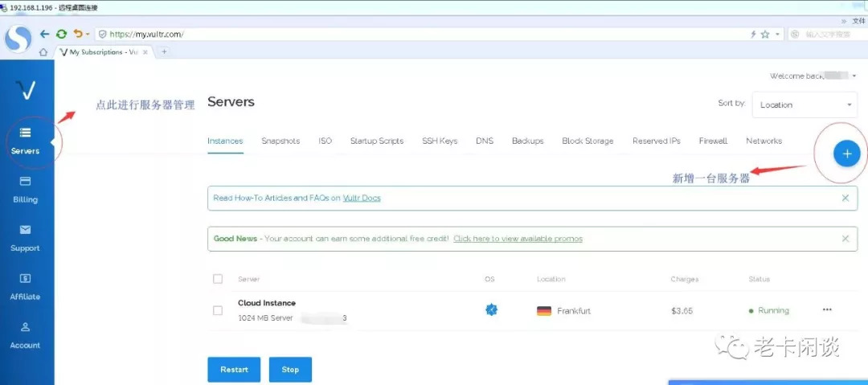Image resolution: width=868 pixels, height=385 pixels.
Task: Click the browser search input box
Action: click(x=827, y=35)
